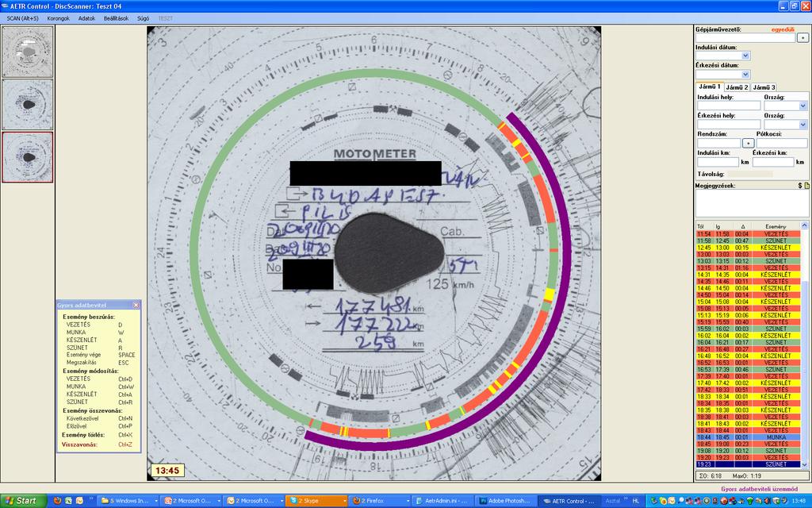The width and height of the screenshot is (812, 508).
Task: Click the notes page icon by Megjegyzések
Action: click(806, 186)
